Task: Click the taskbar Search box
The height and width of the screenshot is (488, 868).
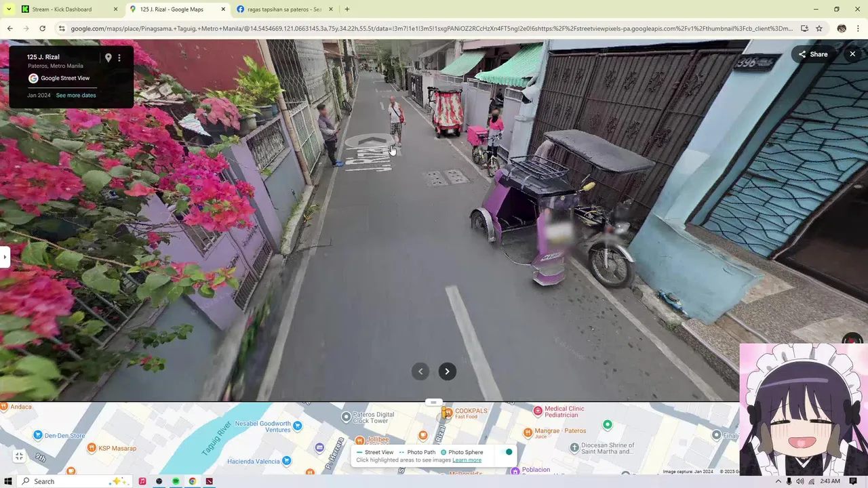Action: click(73, 481)
